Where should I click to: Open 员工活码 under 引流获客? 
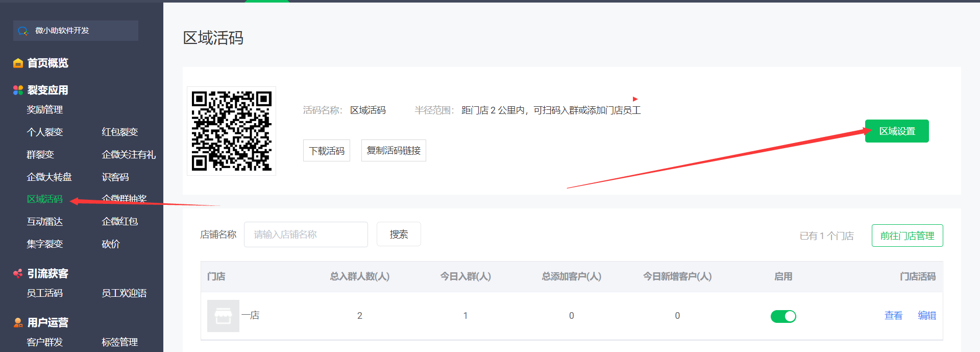coord(45,293)
